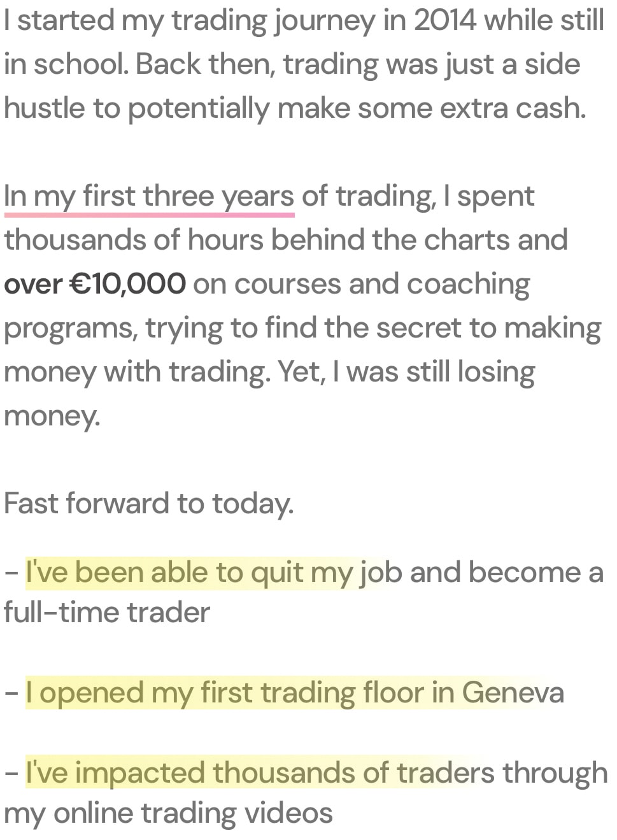
Task: Click the sentence "Fast forward to today."
Action: [149, 504]
